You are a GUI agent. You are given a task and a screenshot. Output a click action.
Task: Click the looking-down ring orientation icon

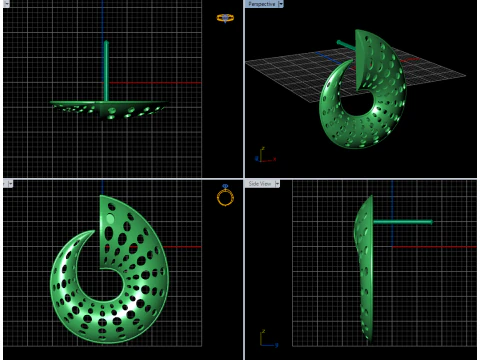tap(225, 18)
